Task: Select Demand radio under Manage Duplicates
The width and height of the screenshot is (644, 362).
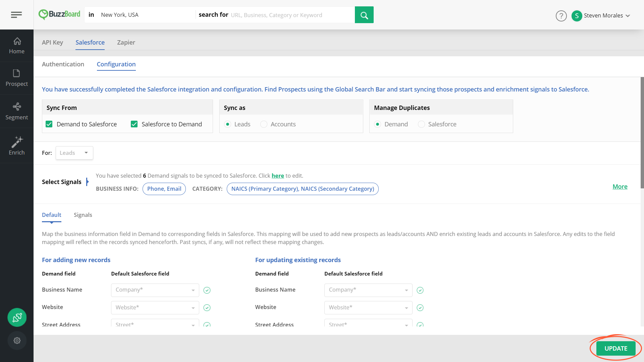Action: tap(378, 124)
